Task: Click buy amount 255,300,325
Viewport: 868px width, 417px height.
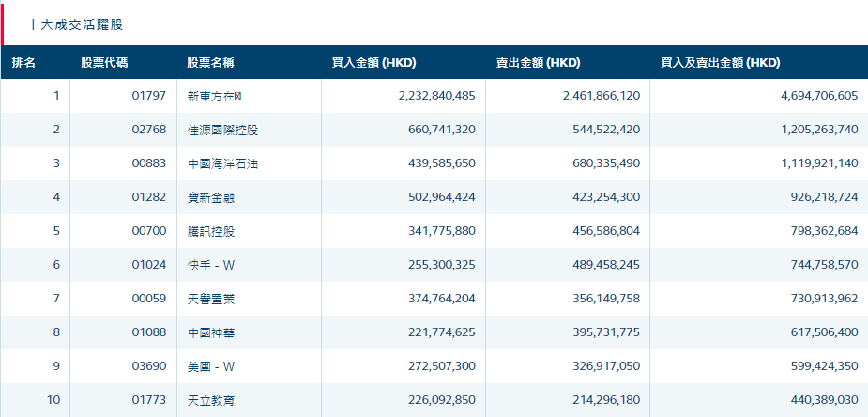Action: click(442, 265)
